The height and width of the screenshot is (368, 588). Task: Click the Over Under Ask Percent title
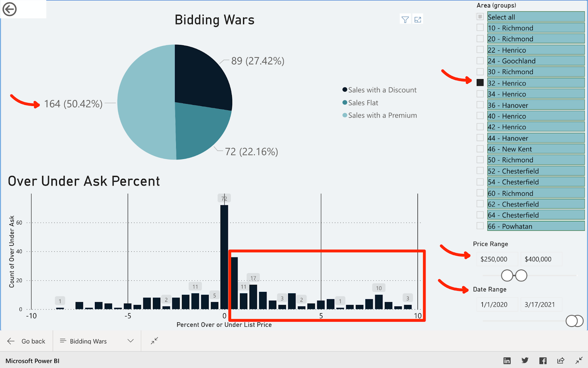coord(84,181)
